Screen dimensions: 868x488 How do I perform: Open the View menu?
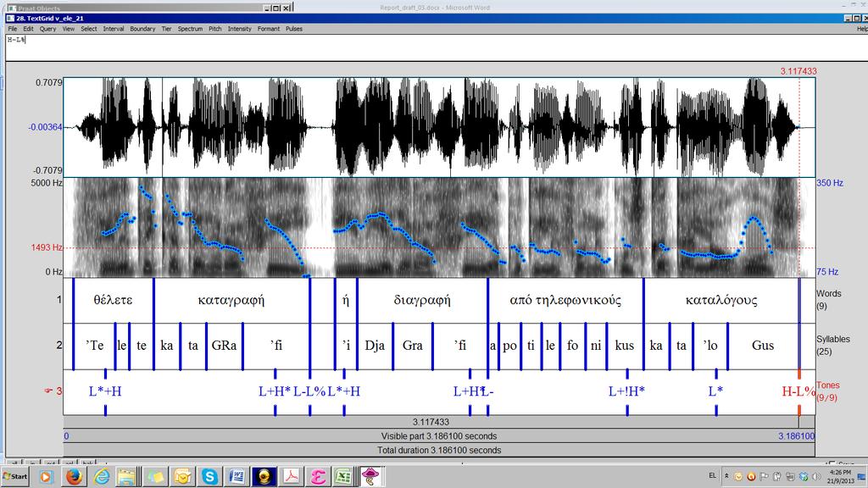point(69,29)
